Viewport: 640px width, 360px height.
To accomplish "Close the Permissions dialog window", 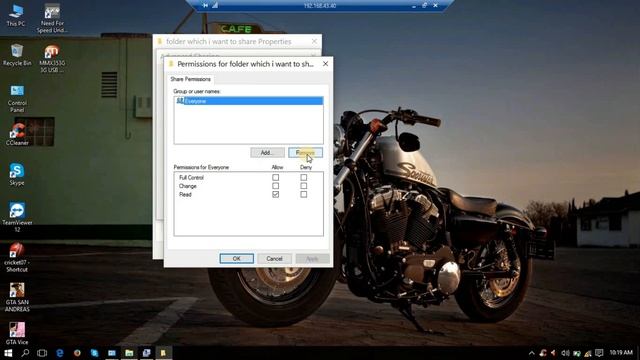I will click(325, 64).
